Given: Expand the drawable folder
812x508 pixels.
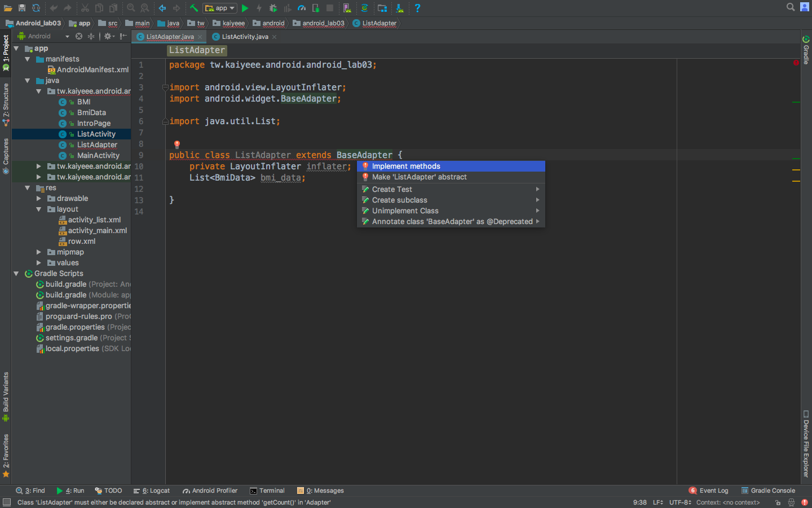Looking at the screenshot, I should pyautogui.click(x=38, y=199).
